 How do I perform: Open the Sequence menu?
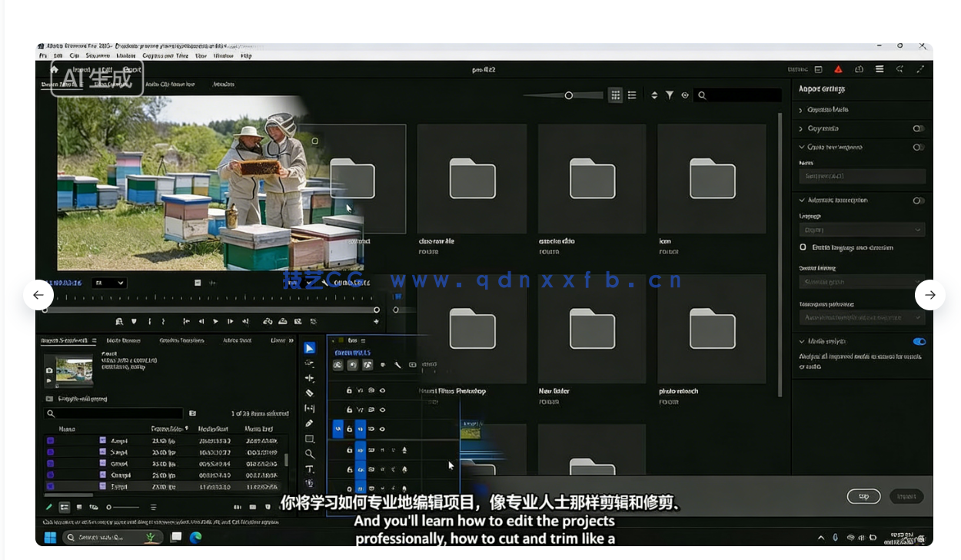tap(98, 55)
